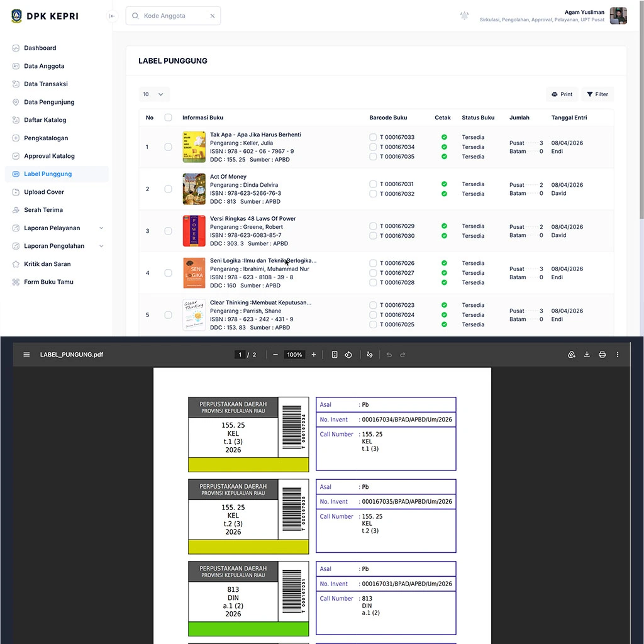Open PDF viewer more options menu

618,355
